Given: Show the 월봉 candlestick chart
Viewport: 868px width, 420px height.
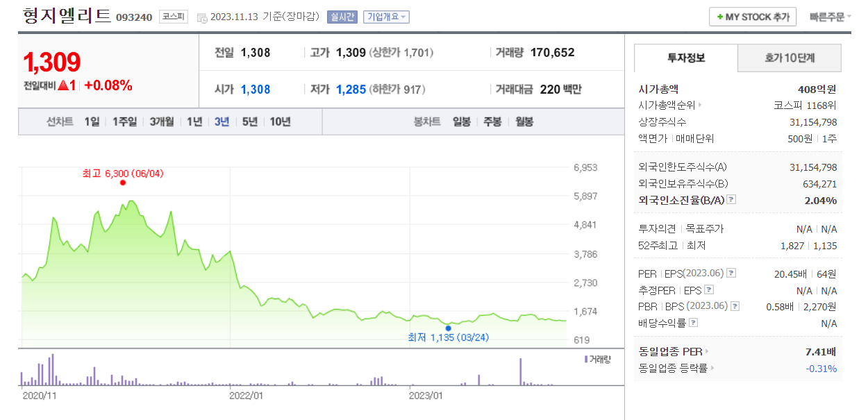Looking at the screenshot, I should pyautogui.click(x=524, y=121).
